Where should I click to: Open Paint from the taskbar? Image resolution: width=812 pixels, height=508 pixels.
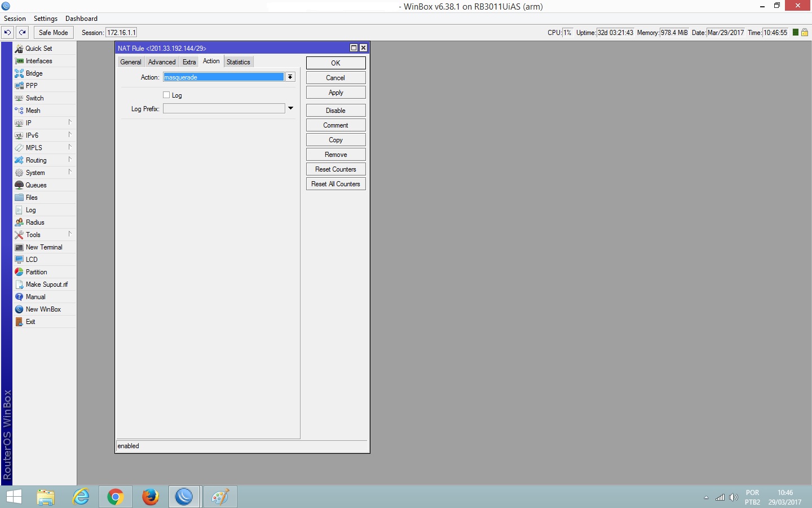pos(220,497)
